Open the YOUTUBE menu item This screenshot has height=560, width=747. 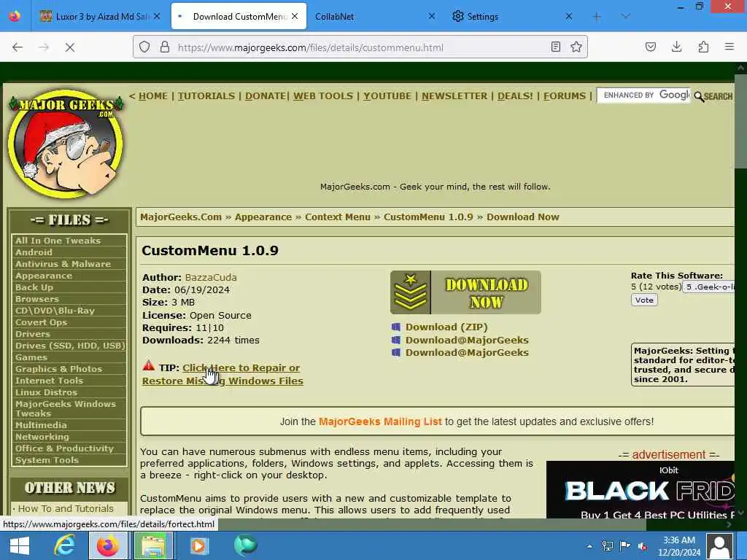[x=387, y=96]
